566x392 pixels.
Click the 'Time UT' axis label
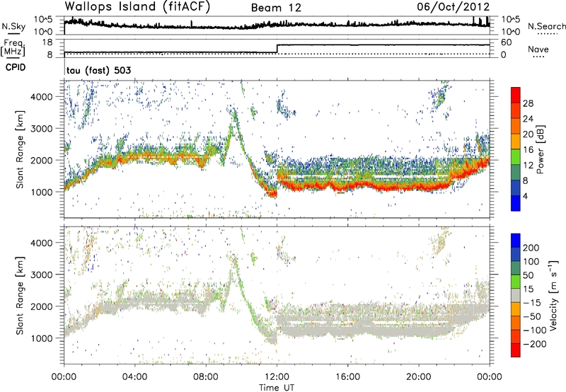[277, 388]
